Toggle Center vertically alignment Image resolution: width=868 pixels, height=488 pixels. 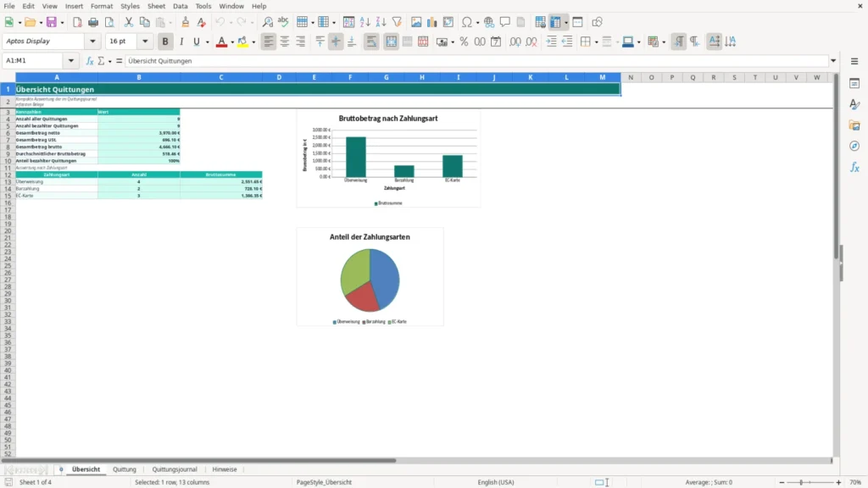(336, 42)
